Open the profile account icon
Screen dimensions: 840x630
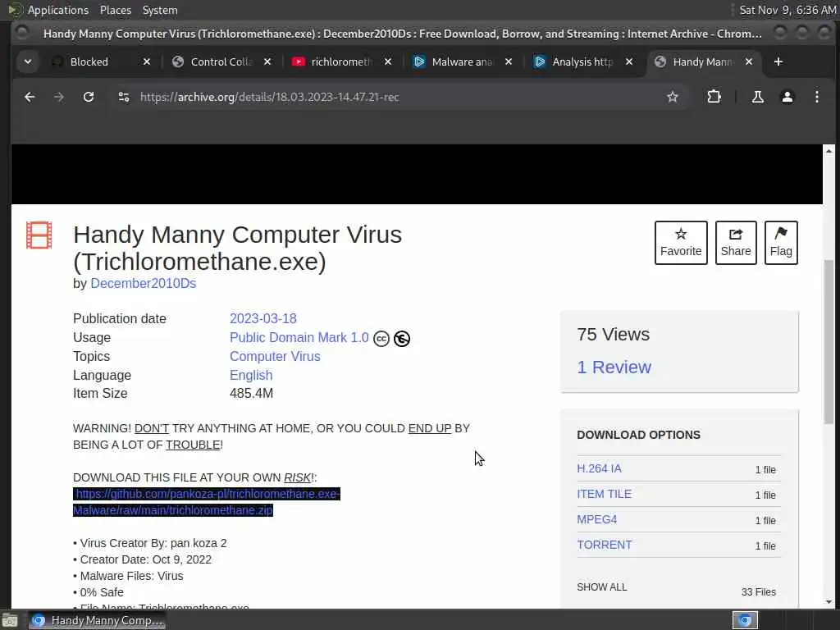(x=787, y=97)
